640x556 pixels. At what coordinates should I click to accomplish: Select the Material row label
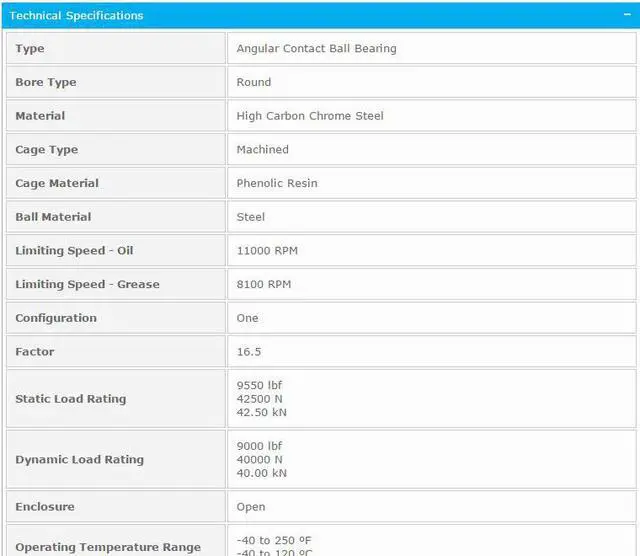40,116
